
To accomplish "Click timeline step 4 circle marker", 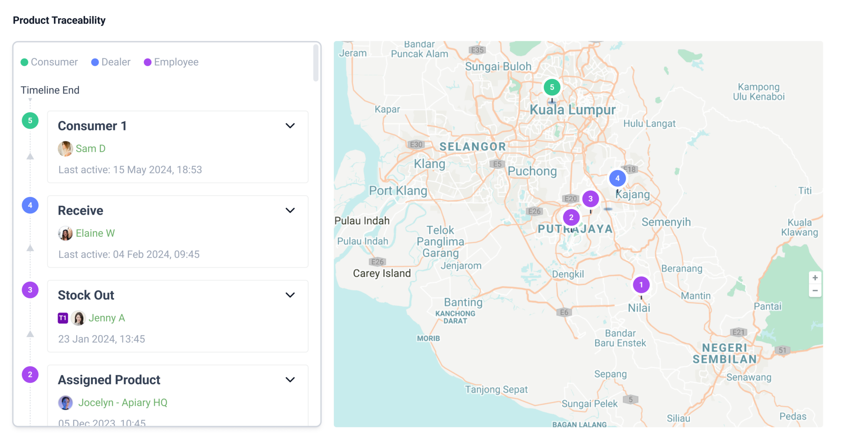I will click(30, 205).
